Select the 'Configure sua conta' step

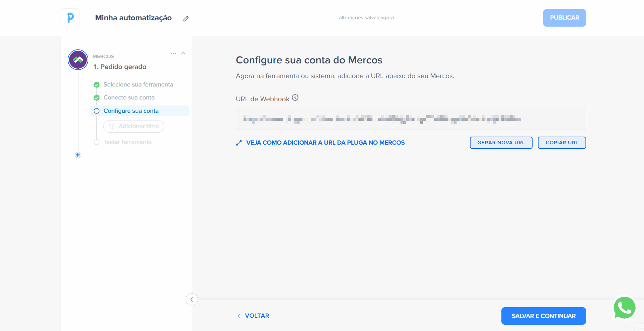pos(139,111)
